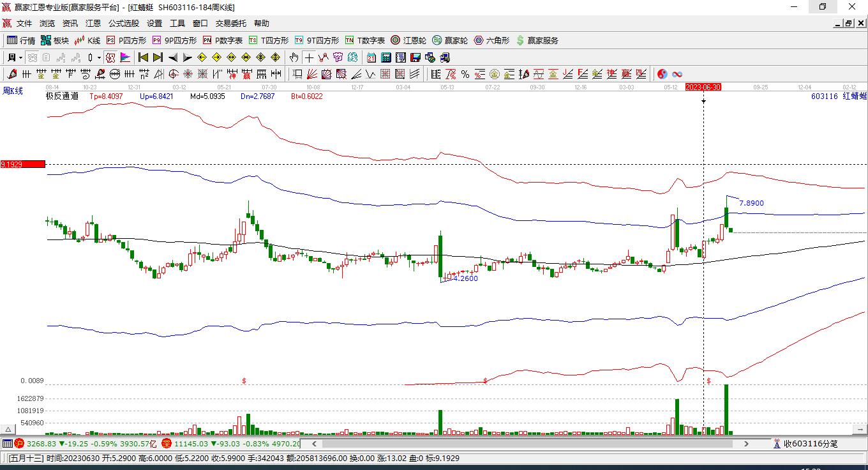
Task: Open the P数字表 tool
Action: click(223, 40)
